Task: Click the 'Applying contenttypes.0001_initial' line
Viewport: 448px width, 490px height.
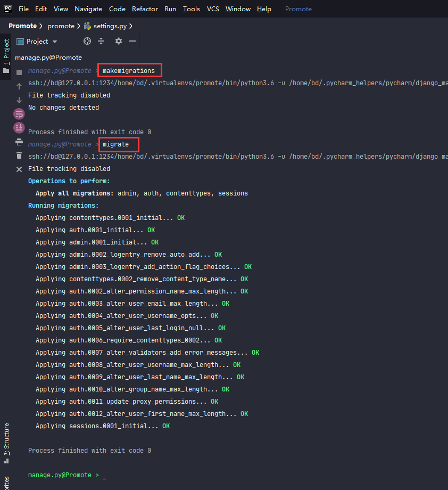Action: pos(110,217)
